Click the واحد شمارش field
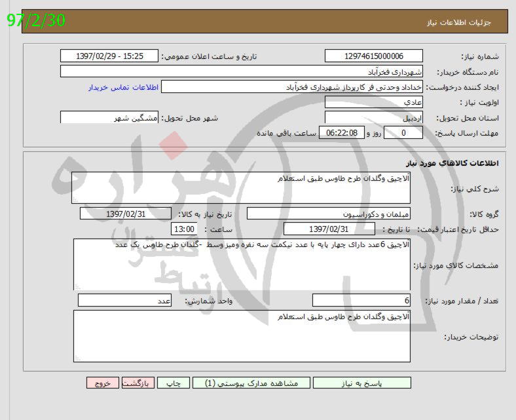This screenshot has width=516, height=420. (125, 301)
